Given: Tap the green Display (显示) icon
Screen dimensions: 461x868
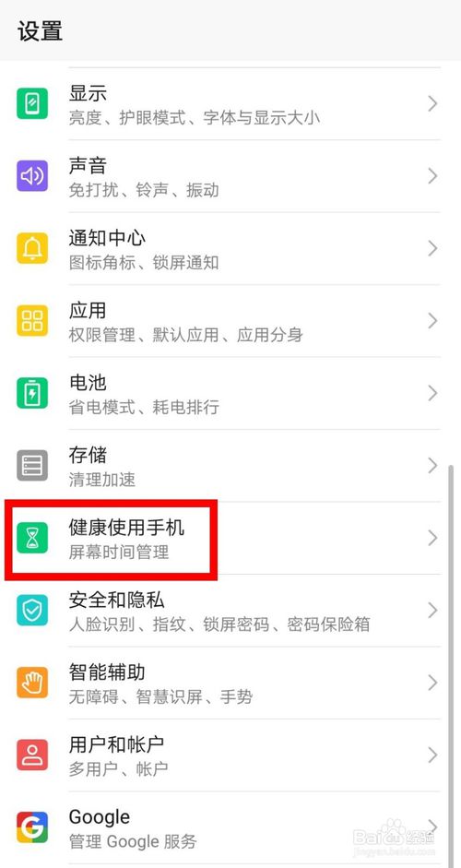Looking at the screenshot, I should [32, 103].
